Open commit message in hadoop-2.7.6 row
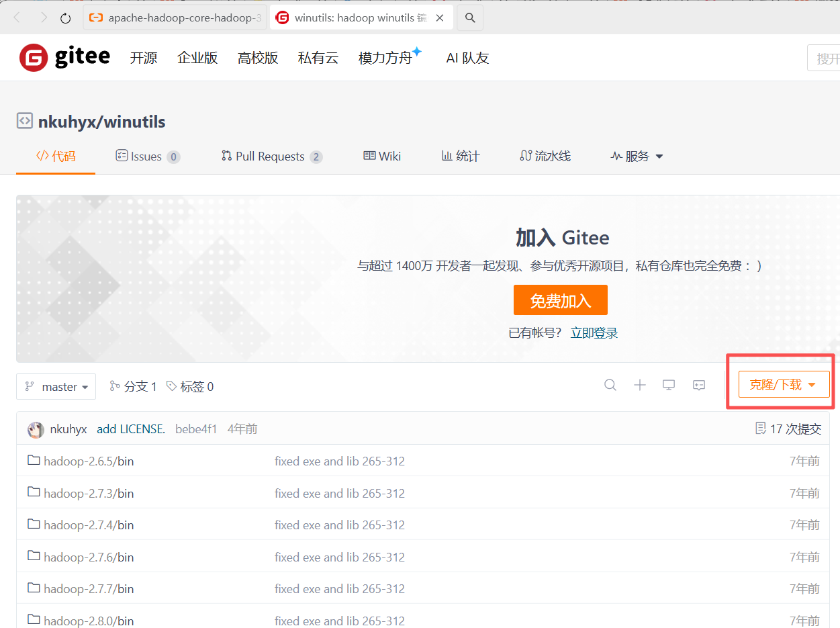Screen dimensions: 840x628 [340, 557]
